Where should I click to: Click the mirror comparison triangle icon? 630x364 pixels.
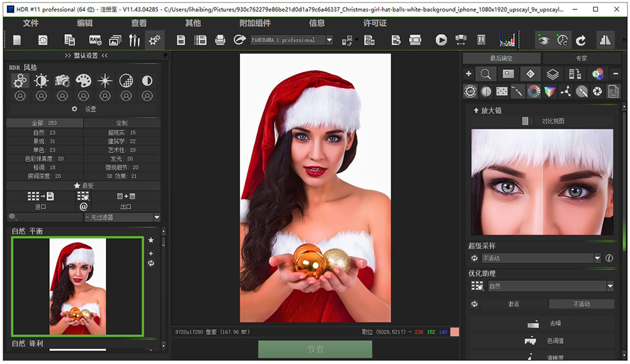(x=605, y=40)
